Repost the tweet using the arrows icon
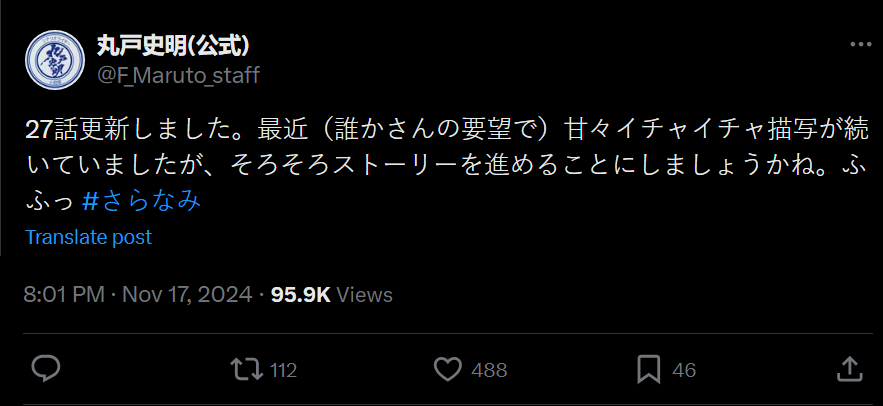 (247, 369)
